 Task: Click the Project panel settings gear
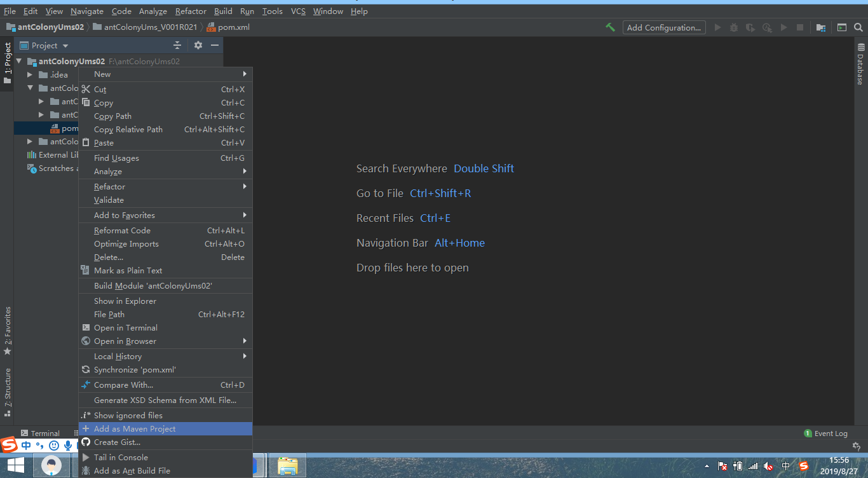(198, 45)
